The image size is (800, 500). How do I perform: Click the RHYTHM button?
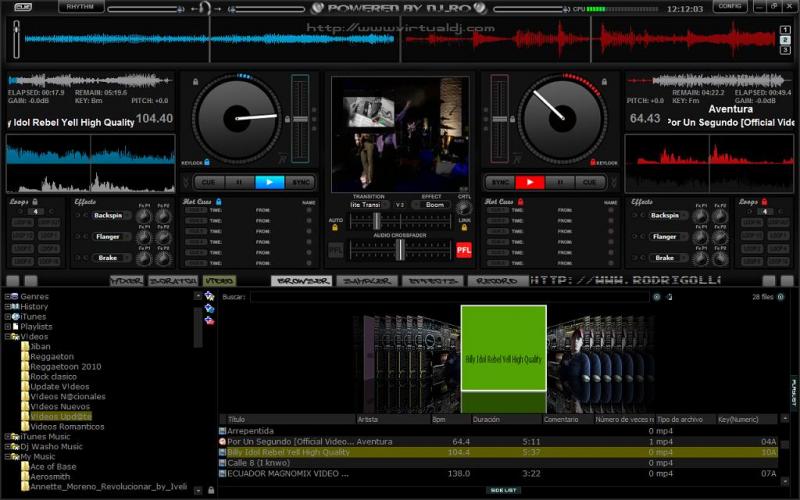80,7
